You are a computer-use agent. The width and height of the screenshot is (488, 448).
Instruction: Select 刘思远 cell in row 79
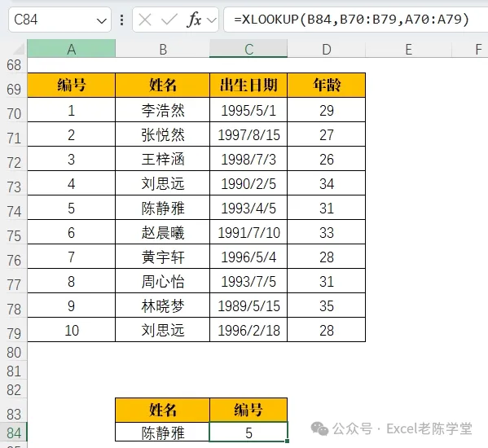tap(162, 330)
